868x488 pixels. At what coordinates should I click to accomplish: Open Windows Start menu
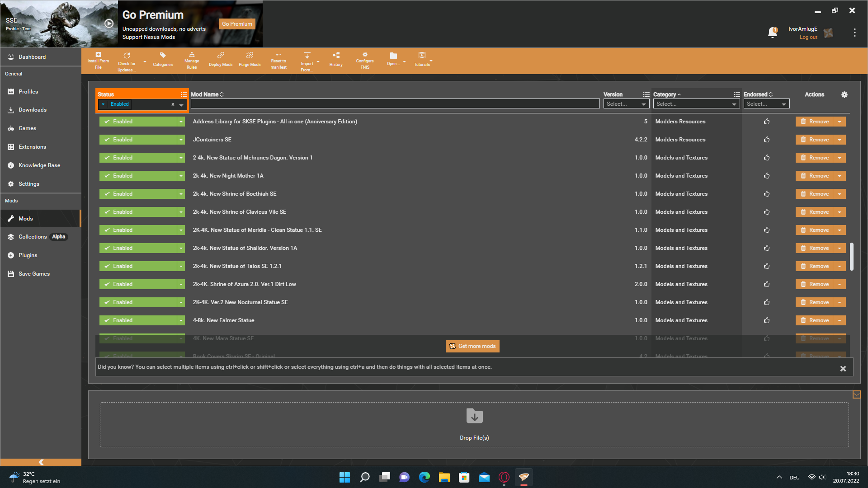point(344,477)
